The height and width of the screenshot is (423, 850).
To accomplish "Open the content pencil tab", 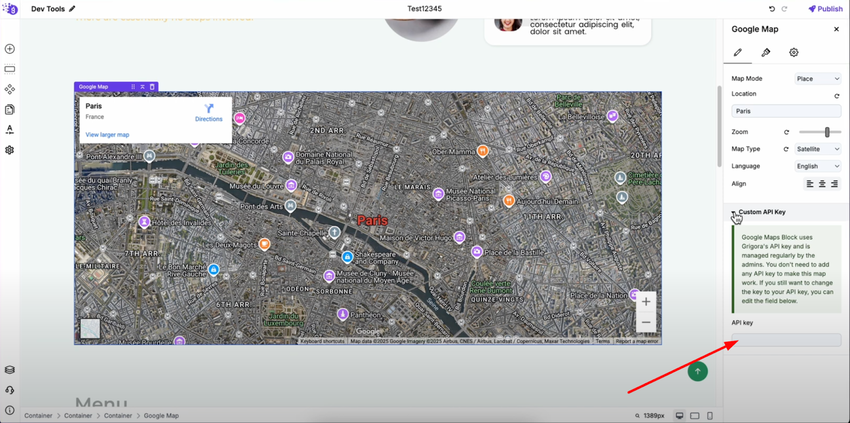I will pos(737,53).
